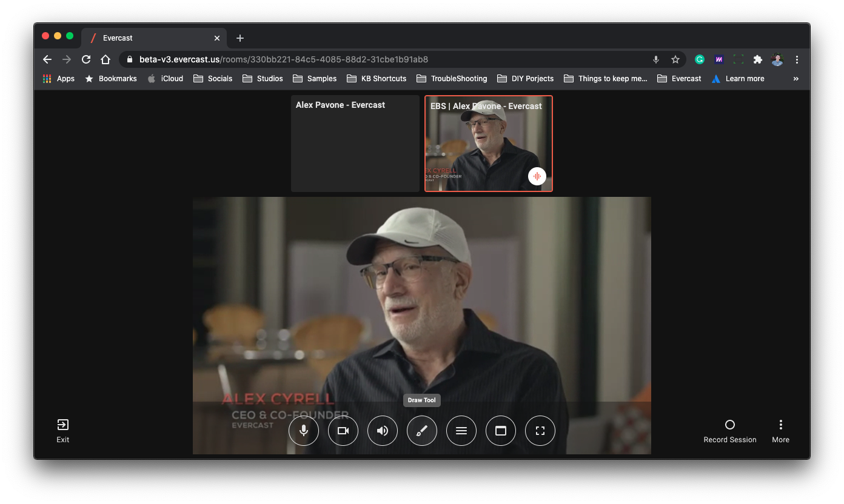Screen dimensions: 844x504
Task: Open the iCloud bookmark
Action: (165, 79)
